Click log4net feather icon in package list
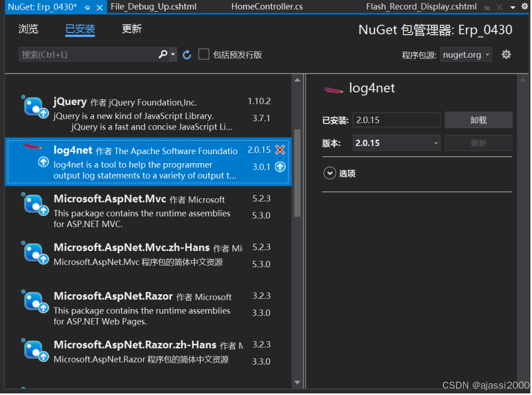The width and height of the screenshot is (532, 395). pos(32,147)
